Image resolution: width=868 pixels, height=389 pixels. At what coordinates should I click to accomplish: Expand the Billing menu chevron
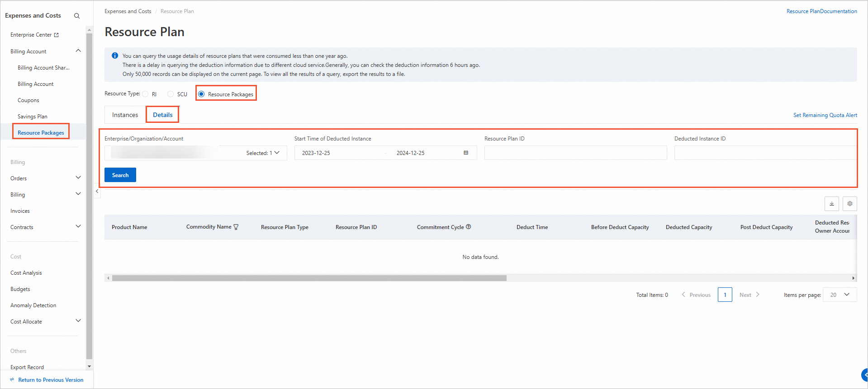click(78, 194)
